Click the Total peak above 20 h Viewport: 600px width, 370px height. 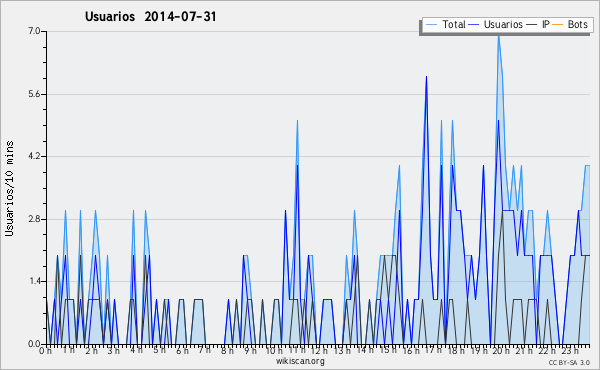coord(498,36)
